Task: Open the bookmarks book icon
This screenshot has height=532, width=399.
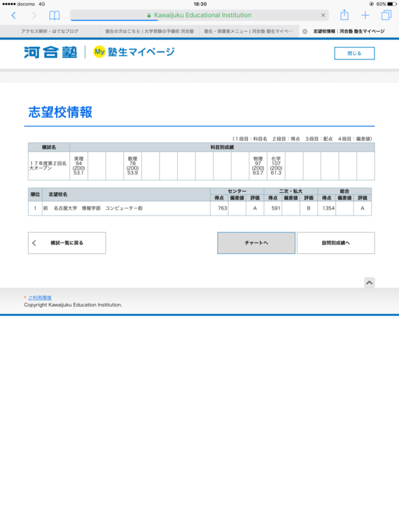Action: tap(54, 15)
